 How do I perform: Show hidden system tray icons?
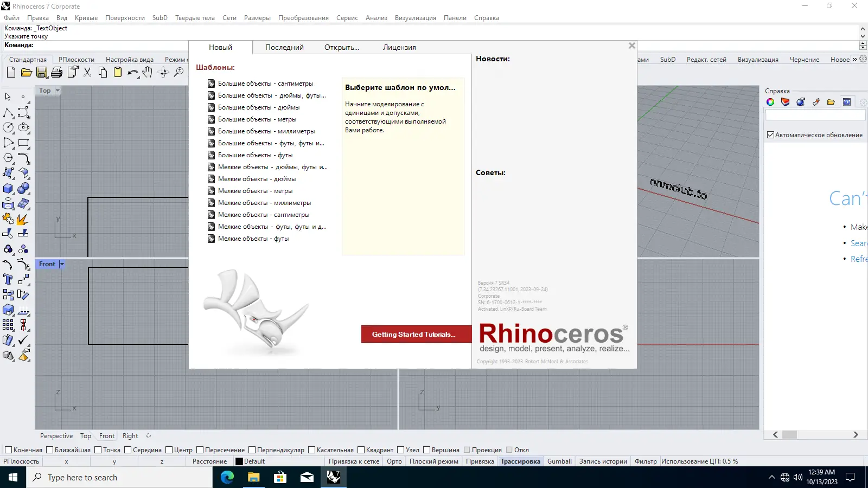(x=772, y=477)
